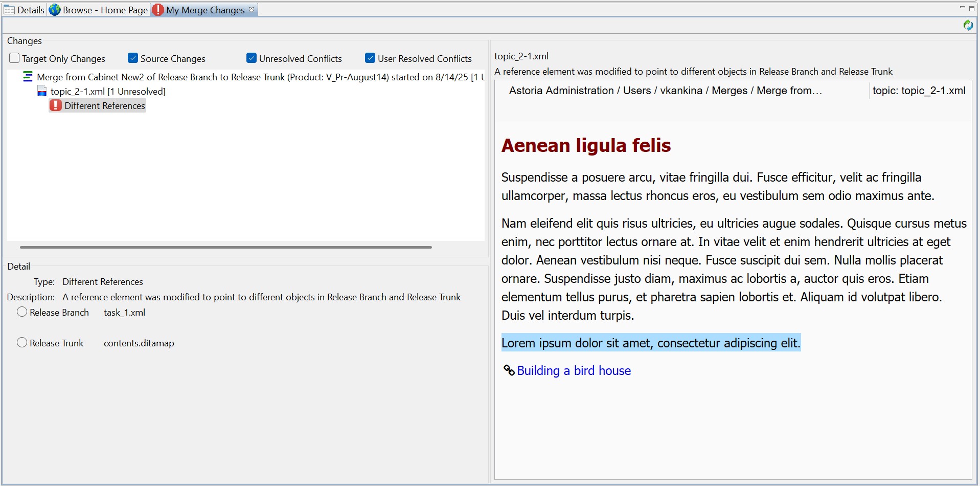The width and height of the screenshot is (980, 486).
Task: Close the My Merge Changes tab
Action: click(x=252, y=10)
